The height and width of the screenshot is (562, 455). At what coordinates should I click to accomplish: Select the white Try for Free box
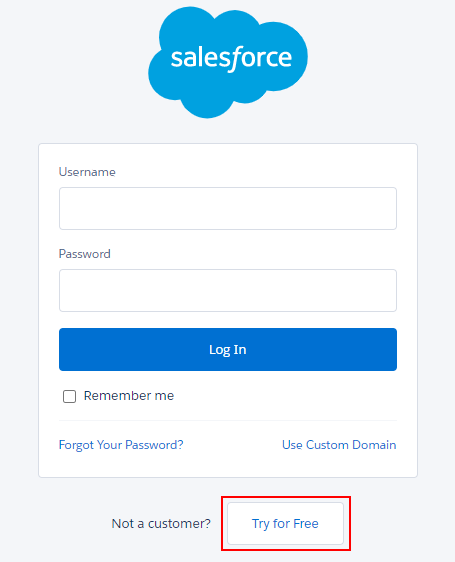coord(285,524)
